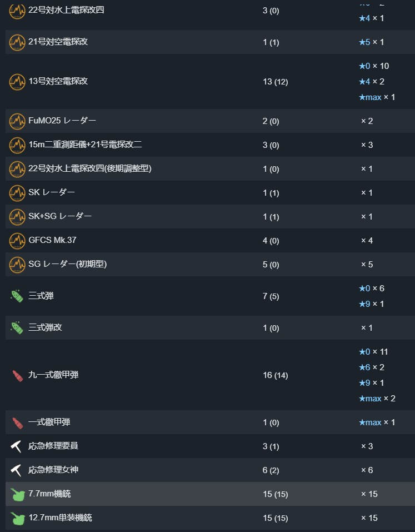Click the 応急修理要員 item name

pyautogui.click(x=53, y=446)
